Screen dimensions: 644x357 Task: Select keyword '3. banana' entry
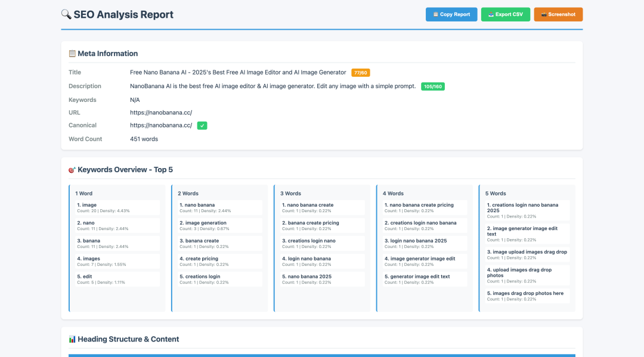(x=117, y=243)
